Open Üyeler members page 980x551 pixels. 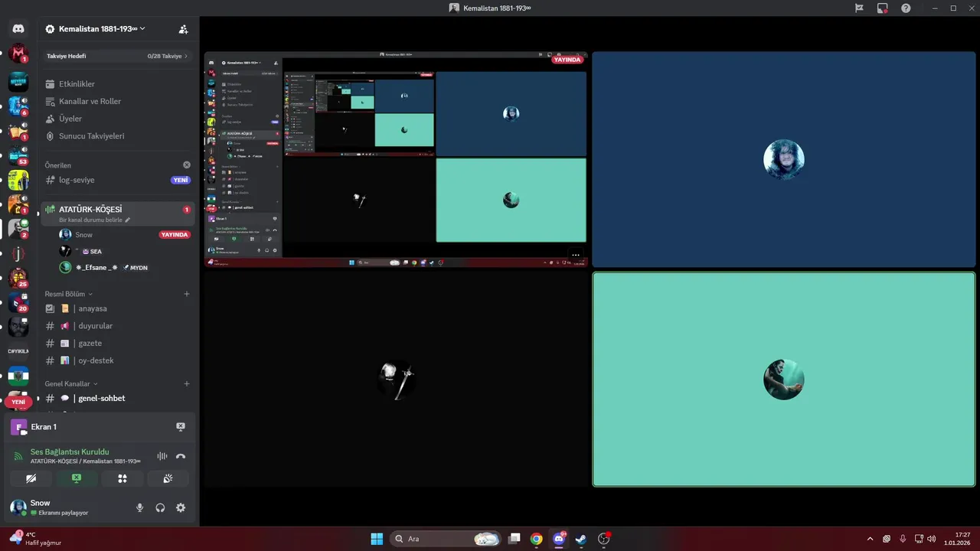point(117,119)
